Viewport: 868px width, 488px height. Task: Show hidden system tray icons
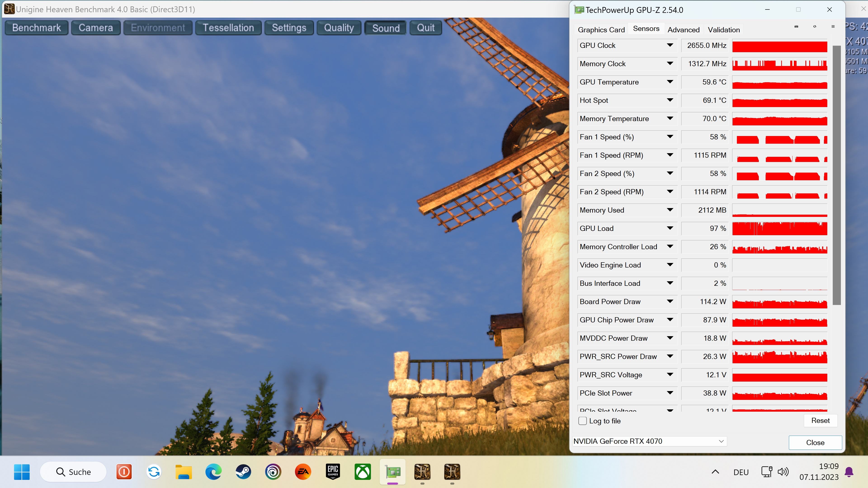click(715, 472)
